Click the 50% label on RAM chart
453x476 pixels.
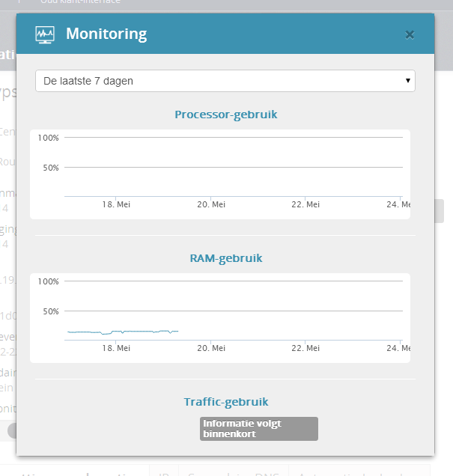coord(50,311)
